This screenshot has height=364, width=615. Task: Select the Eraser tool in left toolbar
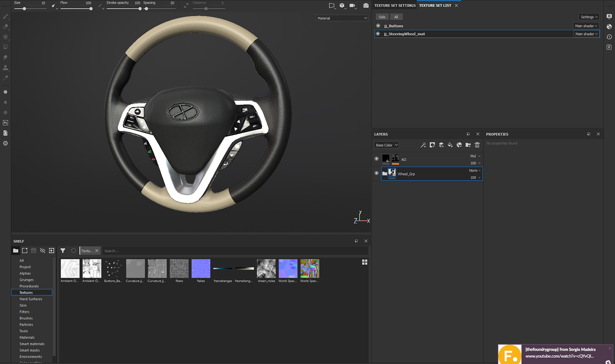(6, 27)
